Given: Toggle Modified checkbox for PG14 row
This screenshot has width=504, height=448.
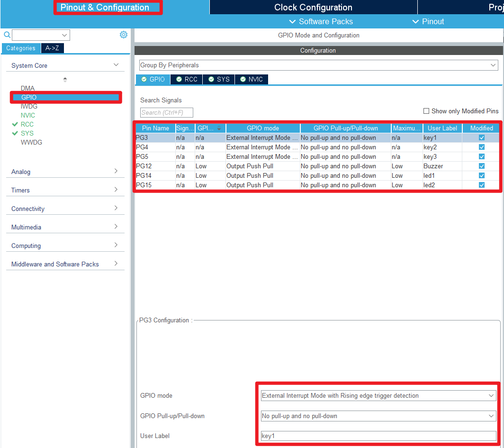Looking at the screenshot, I should pyautogui.click(x=481, y=175).
